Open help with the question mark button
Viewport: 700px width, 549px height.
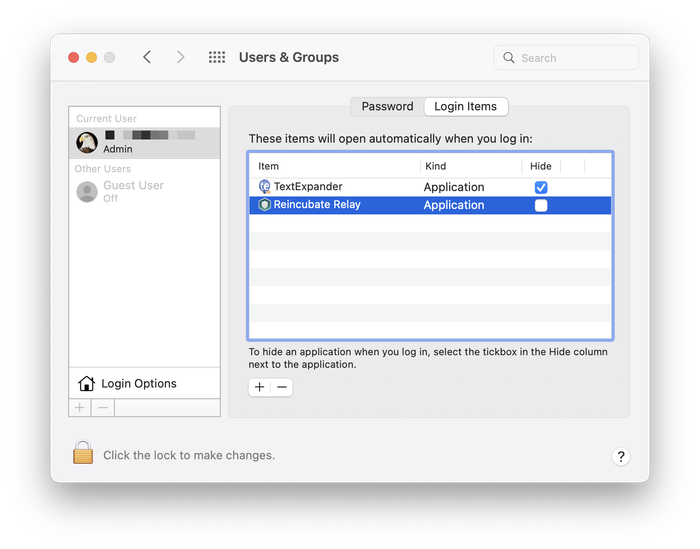tap(621, 456)
